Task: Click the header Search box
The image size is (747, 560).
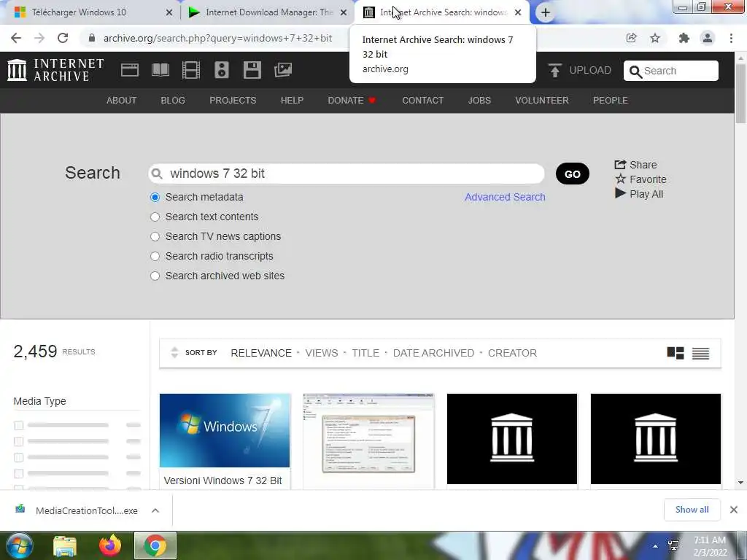Action: click(x=671, y=71)
